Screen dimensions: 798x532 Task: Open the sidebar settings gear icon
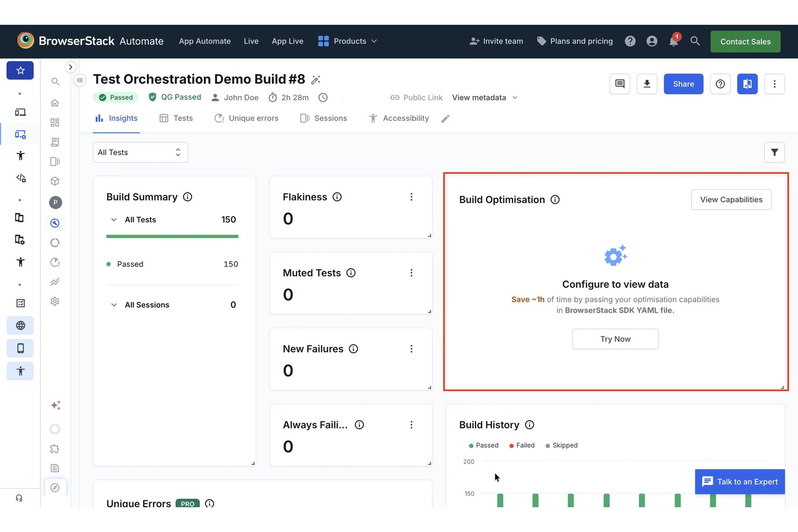[55, 301]
